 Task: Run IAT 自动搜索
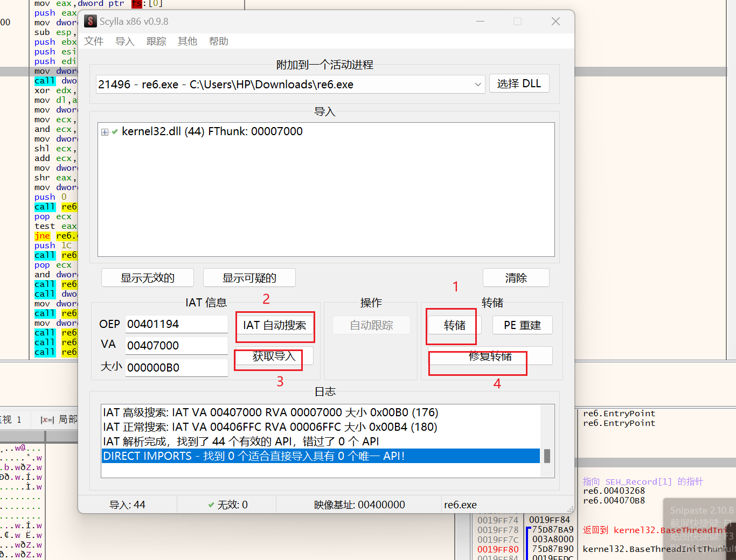point(275,325)
